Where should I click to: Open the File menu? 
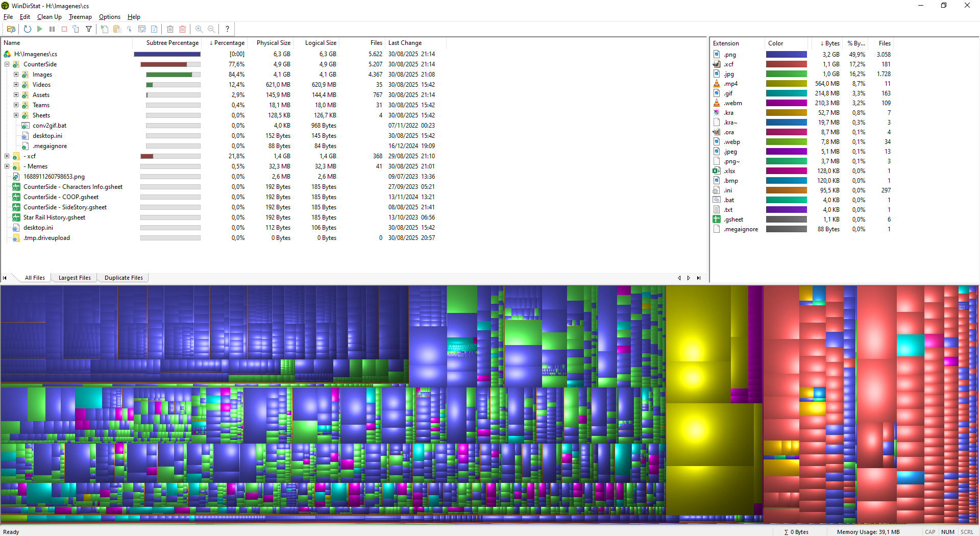tap(8, 17)
